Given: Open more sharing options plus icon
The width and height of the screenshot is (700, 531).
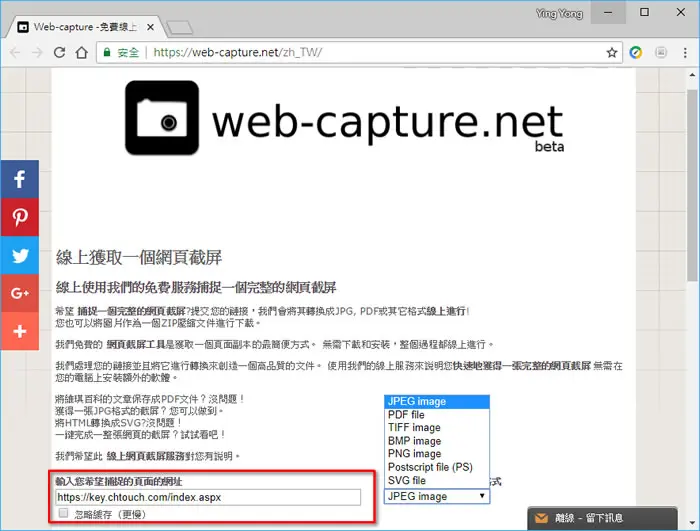Looking at the screenshot, I should (20, 331).
